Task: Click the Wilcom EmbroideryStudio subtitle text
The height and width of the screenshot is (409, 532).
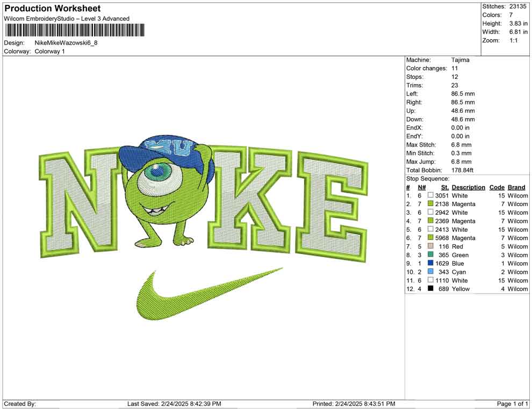Action: (67, 19)
